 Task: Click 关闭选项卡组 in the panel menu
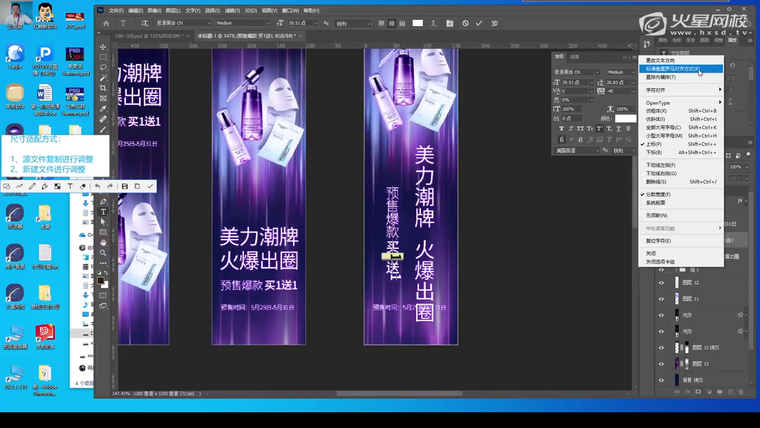tap(661, 261)
